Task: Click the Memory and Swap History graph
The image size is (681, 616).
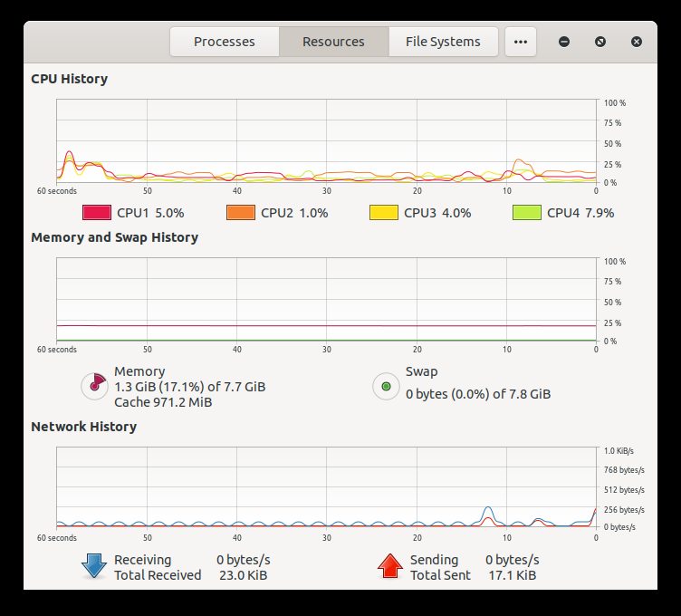Action: (x=326, y=300)
